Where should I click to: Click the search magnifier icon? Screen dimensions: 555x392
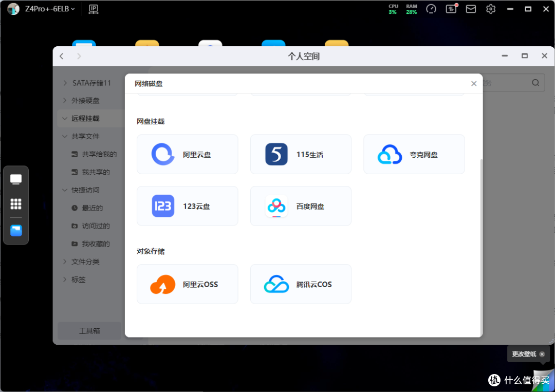pos(535,83)
